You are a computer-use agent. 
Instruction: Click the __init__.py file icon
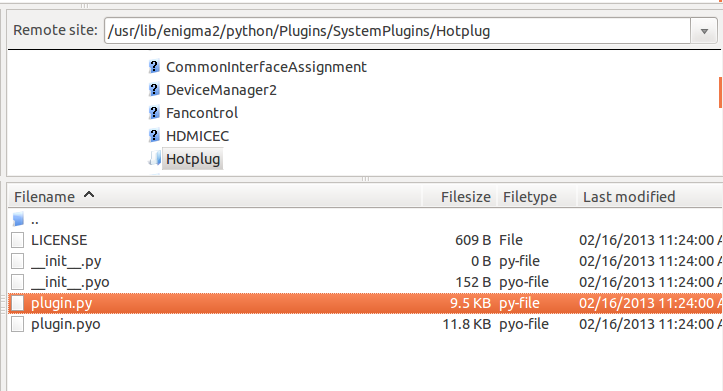pyautogui.click(x=18, y=261)
